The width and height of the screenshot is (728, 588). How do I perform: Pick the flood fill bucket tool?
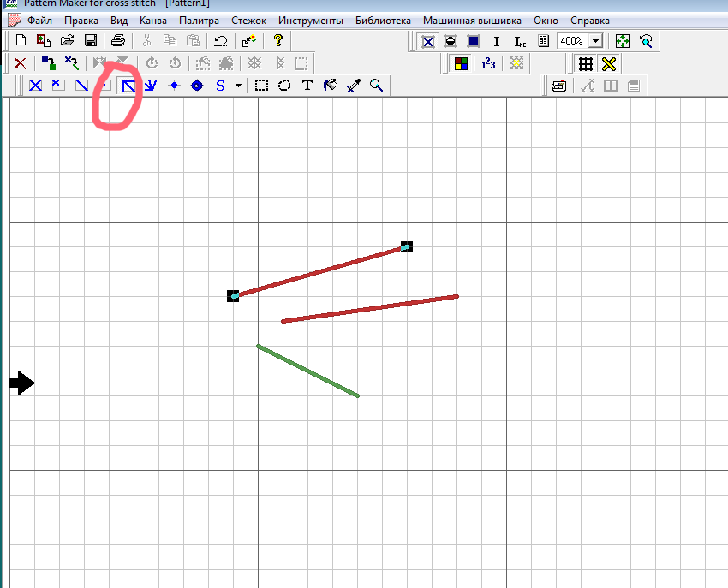coord(330,86)
